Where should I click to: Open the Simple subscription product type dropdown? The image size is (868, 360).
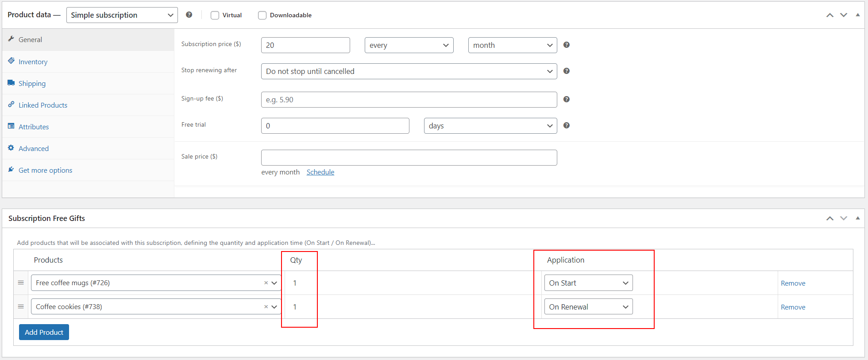point(122,15)
